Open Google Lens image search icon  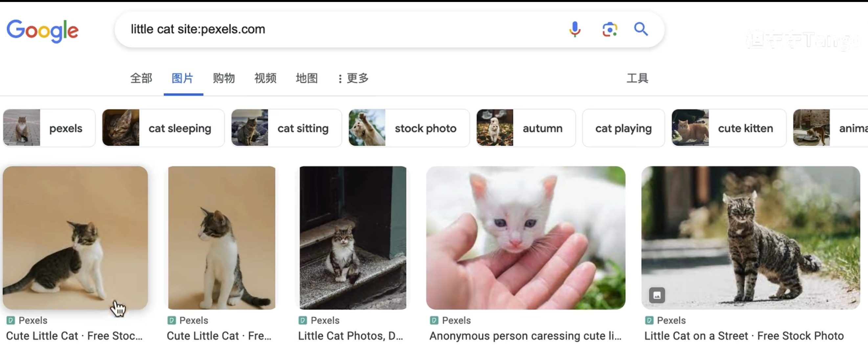609,29
